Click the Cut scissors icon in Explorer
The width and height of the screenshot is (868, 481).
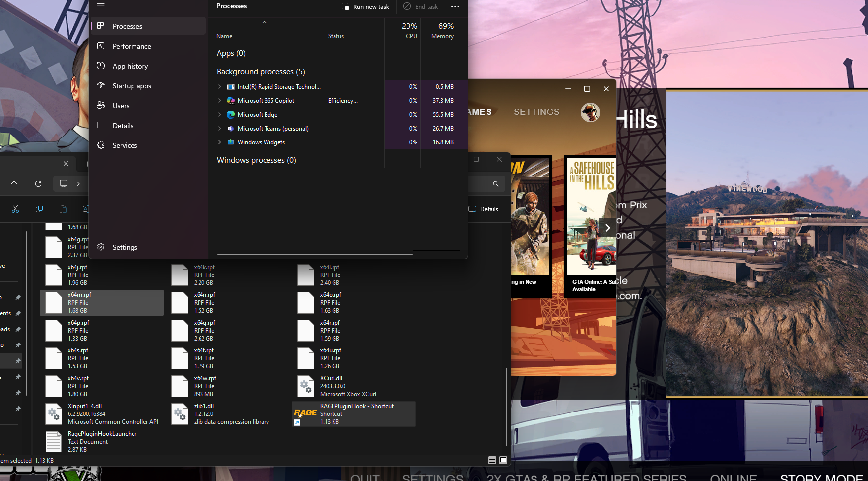(15, 209)
